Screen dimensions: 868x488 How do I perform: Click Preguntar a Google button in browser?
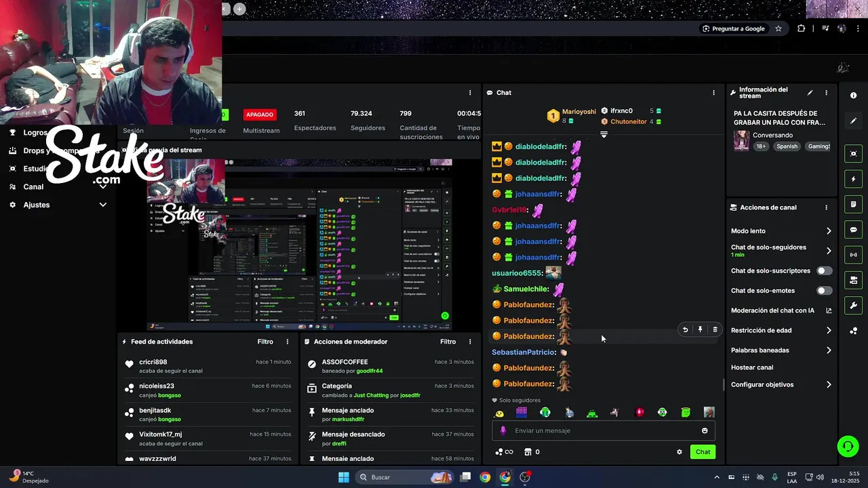(733, 28)
